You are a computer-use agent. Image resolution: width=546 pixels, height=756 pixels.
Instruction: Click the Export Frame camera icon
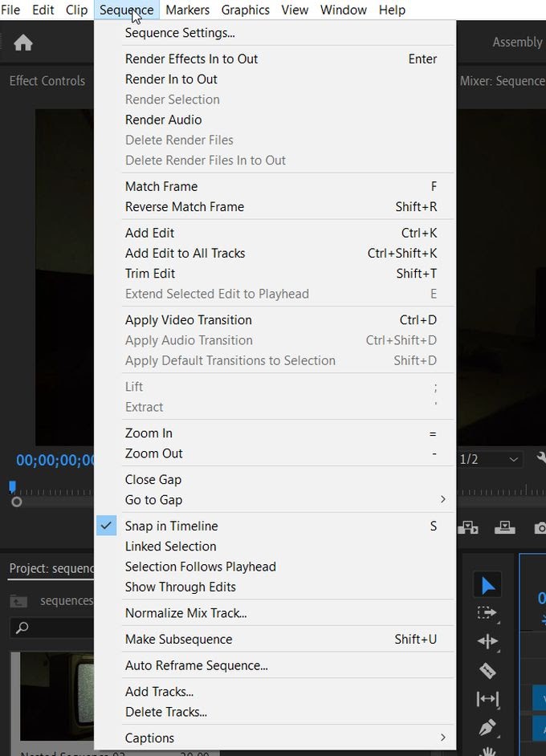[541, 527]
